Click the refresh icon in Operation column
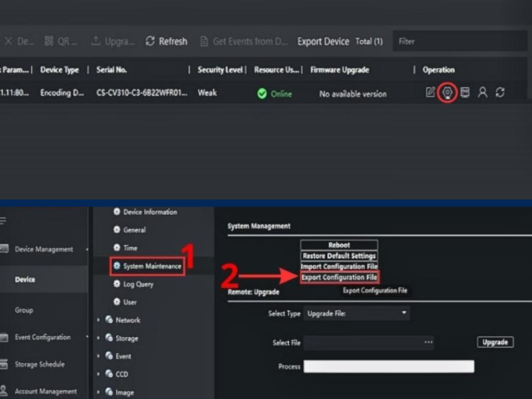 coord(500,92)
